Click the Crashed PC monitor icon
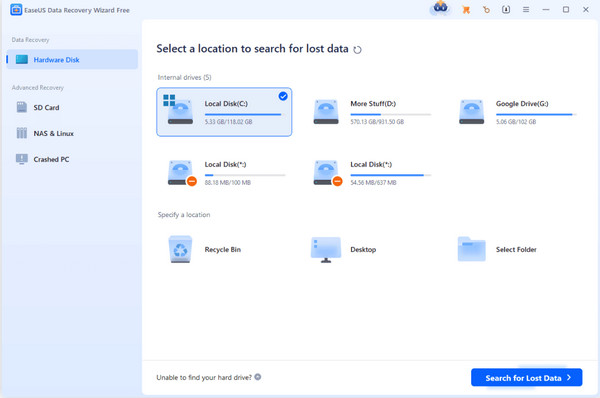The image size is (600, 398). click(x=22, y=159)
